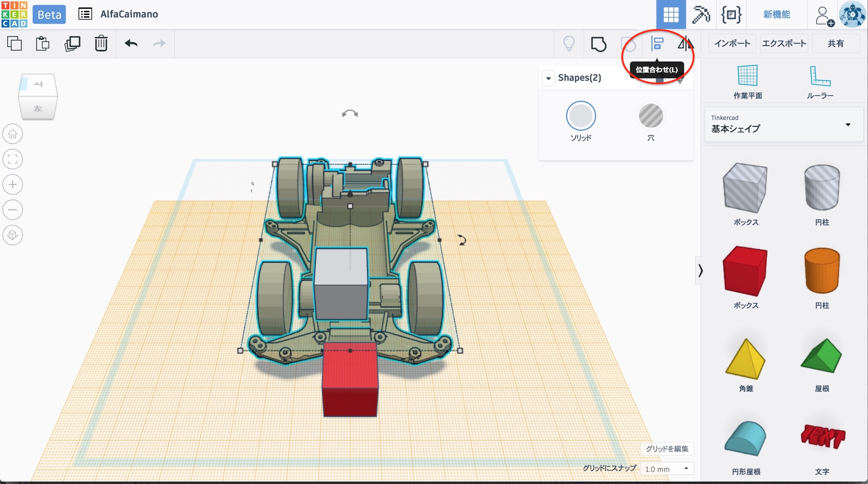The height and width of the screenshot is (484, 868).
Task: Click the Align tool icon
Action: 657,43
